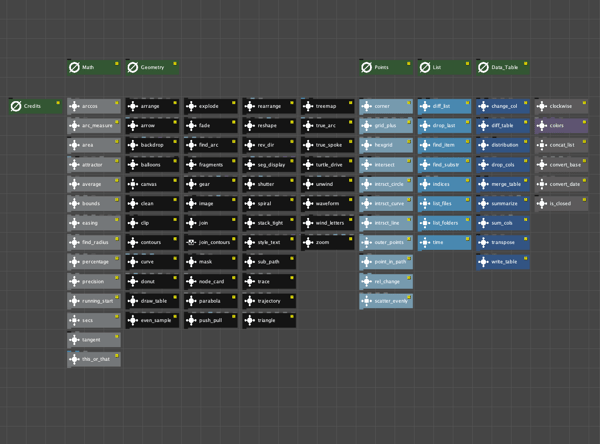Viewport: 600px width, 444px height.
Task: Select the easing node icon
Action: tap(74, 223)
